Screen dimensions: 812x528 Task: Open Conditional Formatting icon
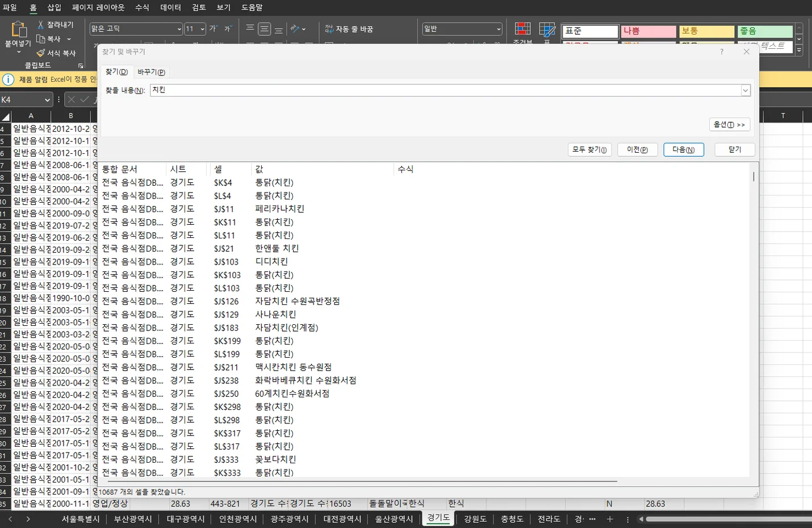click(x=522, y=30)
